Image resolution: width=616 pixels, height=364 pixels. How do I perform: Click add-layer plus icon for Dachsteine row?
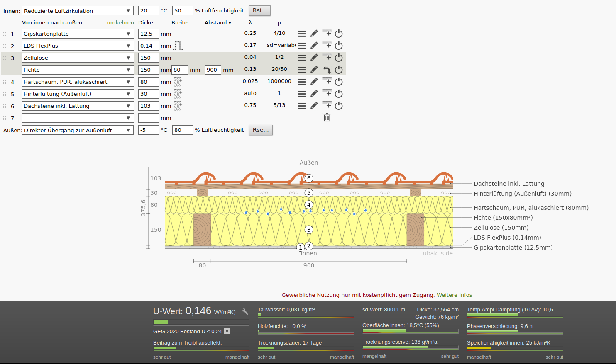click(x=327, y=105)
